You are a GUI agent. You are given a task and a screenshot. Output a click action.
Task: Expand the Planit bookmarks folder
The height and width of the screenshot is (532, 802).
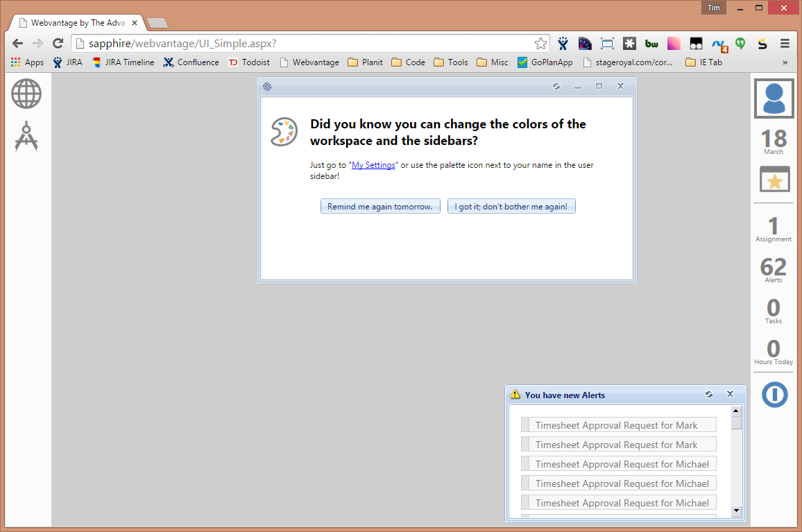coord(365,62)
